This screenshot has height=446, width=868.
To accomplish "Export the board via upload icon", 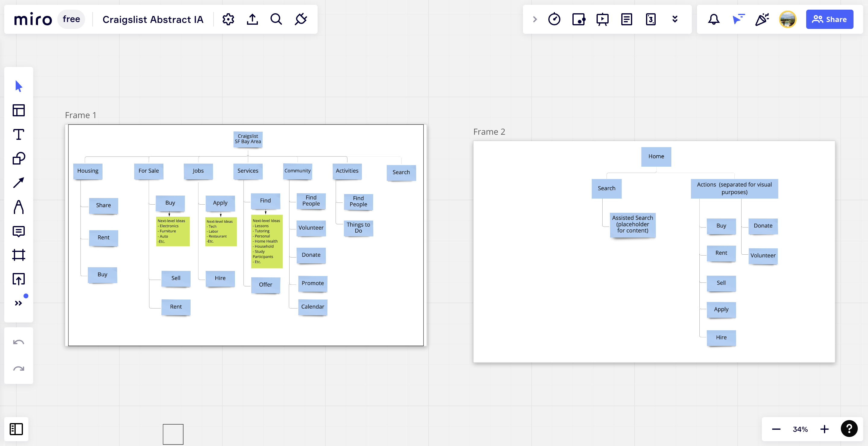I will tap(252, 19).
